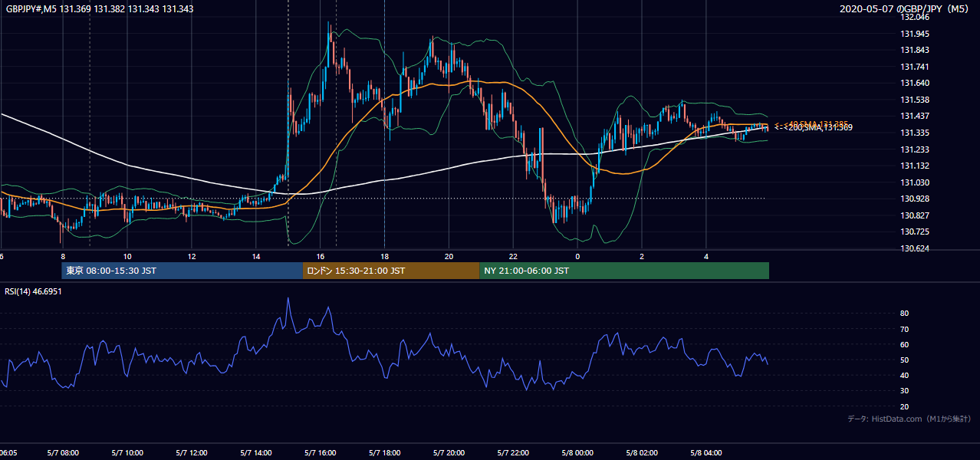Click the RSI(14) 46.6951 indicator label
This screenshot has height=460, width=980.
(33, 292)
